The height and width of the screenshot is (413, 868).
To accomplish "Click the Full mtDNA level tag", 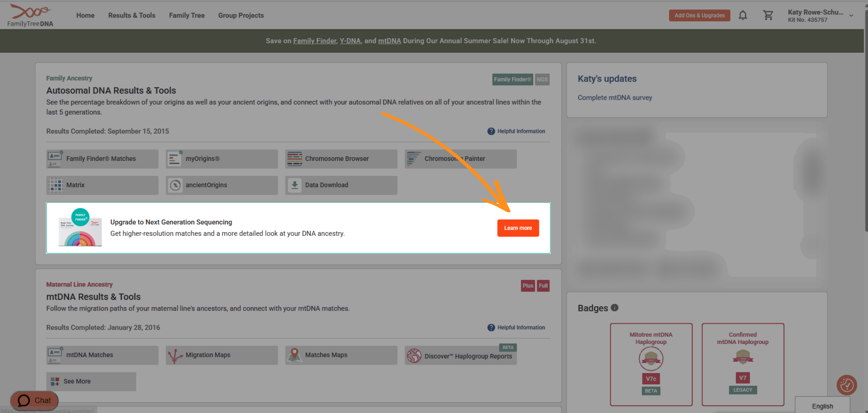I will pos(543,286).
